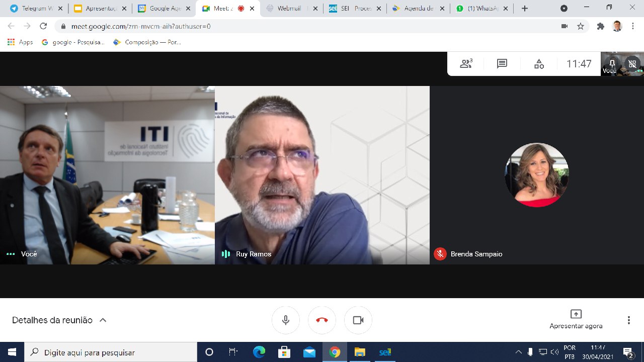Show the participants list in Meet
Image resolution: width=644 pixels, height=362 pixels.
[x=465, y=63]
